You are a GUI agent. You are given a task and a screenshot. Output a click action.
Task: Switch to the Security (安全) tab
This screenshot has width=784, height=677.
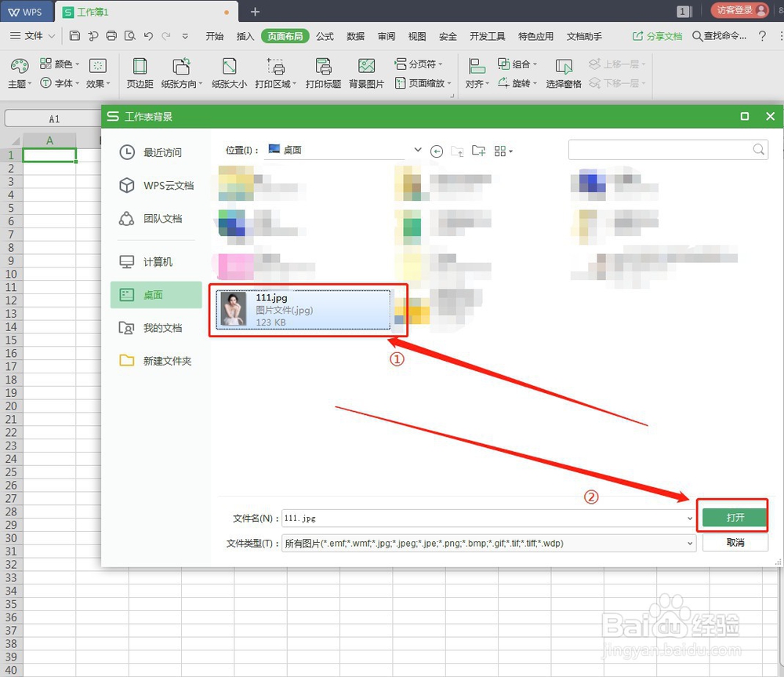coord(448,36)
